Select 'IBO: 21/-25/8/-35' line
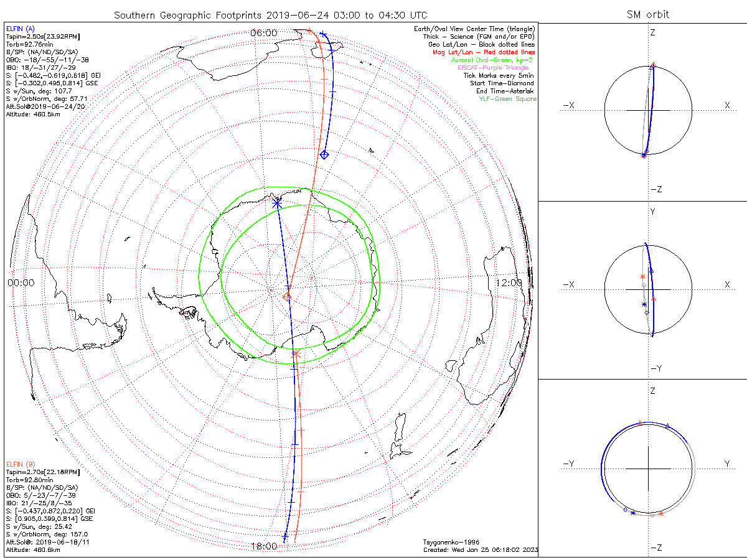The width and height of the screenshot is (747, 560). tap(40, 503)
